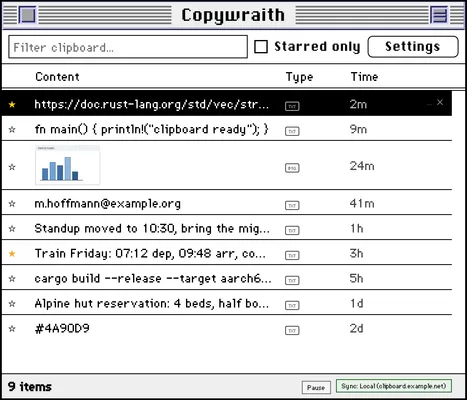467x400 pixels.
Task: Focus the Filter clipboard input field
Action: click(x=128, y=47)
